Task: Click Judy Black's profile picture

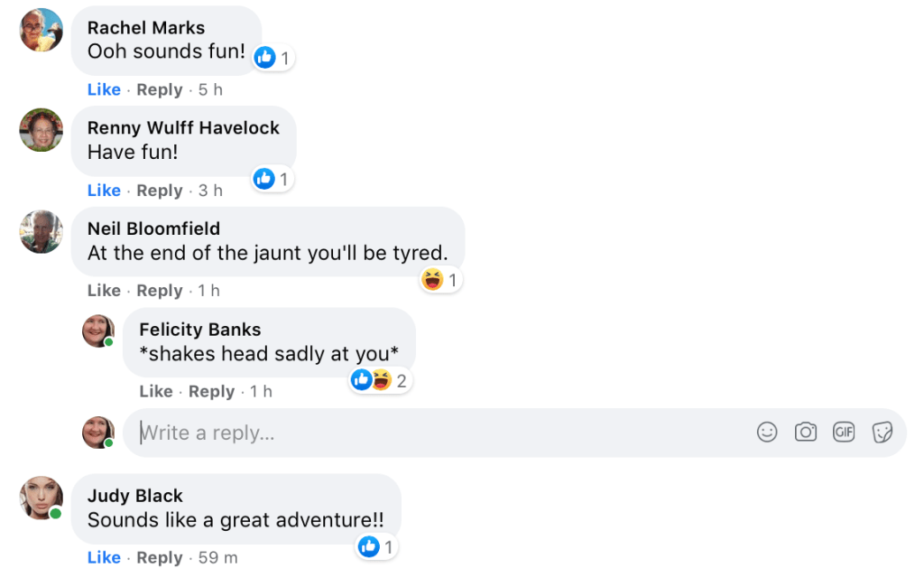Action: [x=42, y=498]
